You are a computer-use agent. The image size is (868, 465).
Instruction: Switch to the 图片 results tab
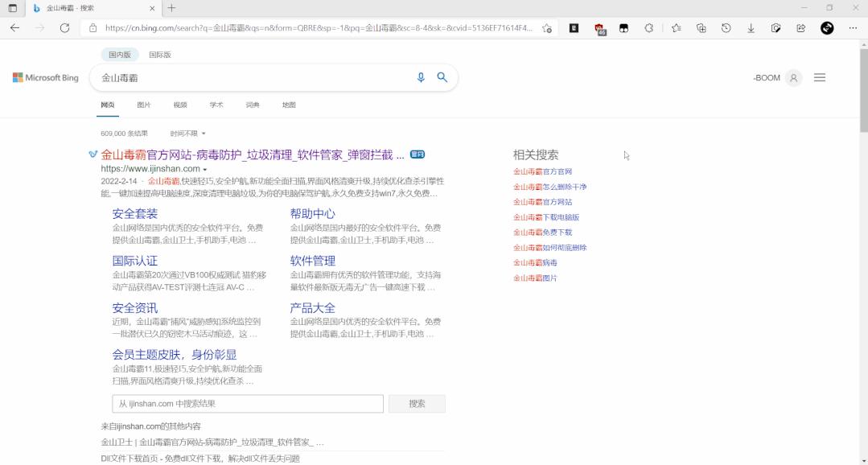click(x=144, y=105)
